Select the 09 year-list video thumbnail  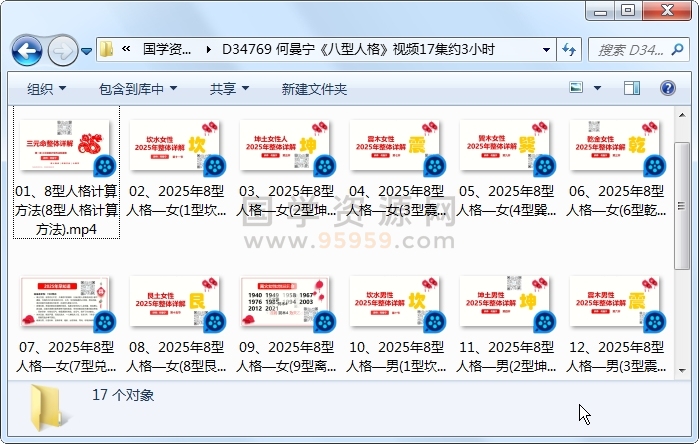(x=286, y=302)
